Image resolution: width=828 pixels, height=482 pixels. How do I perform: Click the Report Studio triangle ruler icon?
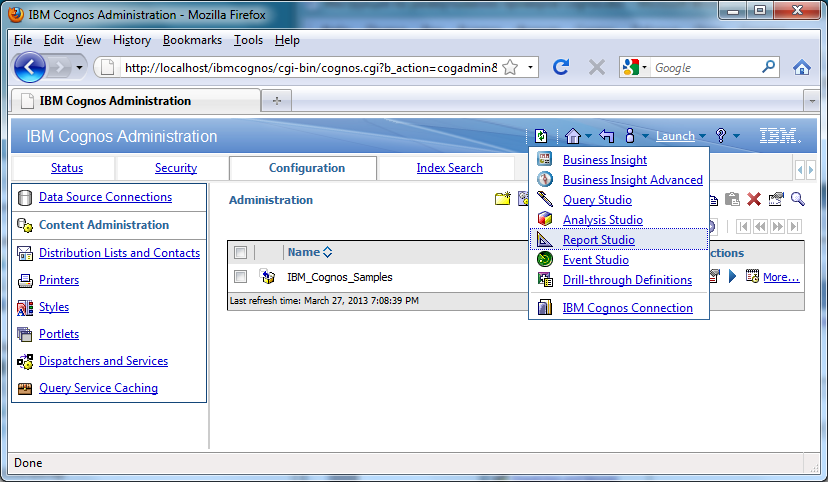coord(544,239)
